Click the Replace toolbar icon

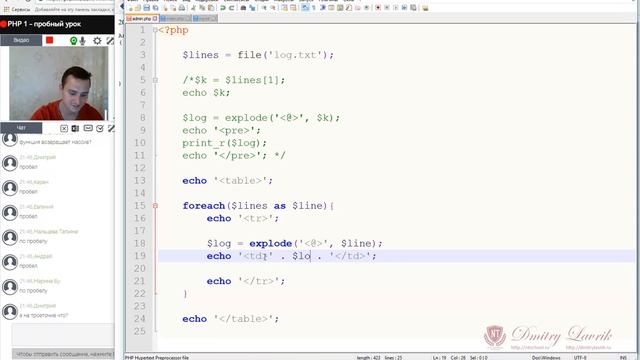point(252,8)
